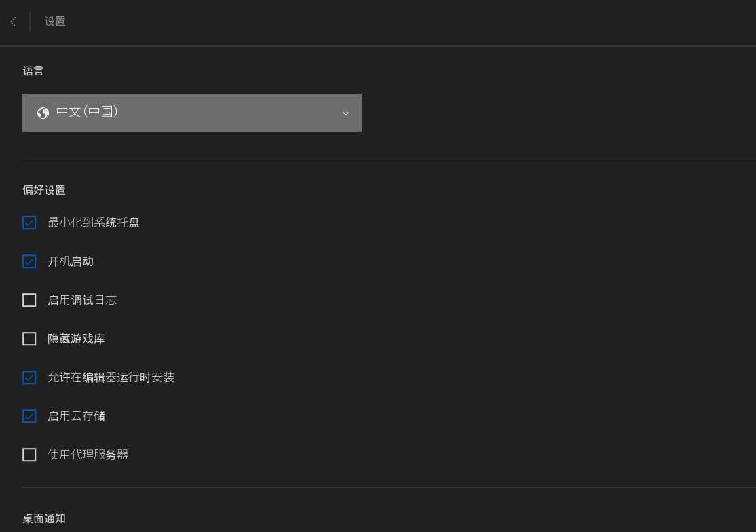Uncheck the 最小化到系统托盘 checkbox
This screenshot has width=756, height=532.
click(29, 223)
